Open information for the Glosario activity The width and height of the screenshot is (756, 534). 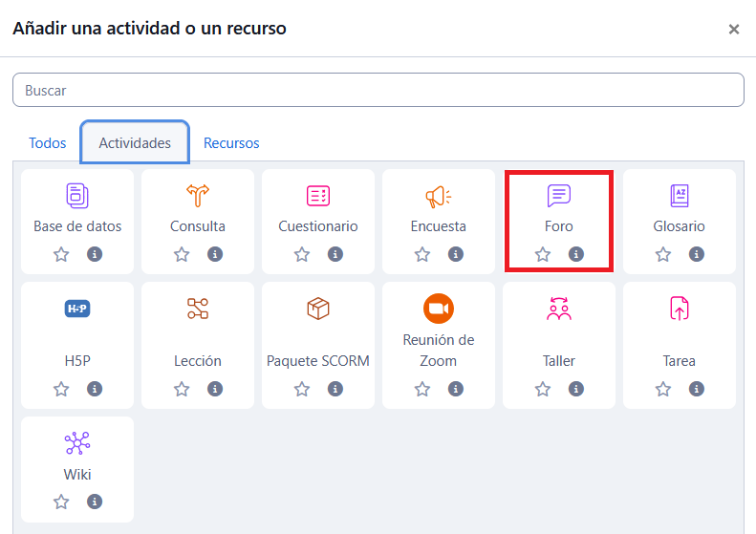[x=697, y=254]
